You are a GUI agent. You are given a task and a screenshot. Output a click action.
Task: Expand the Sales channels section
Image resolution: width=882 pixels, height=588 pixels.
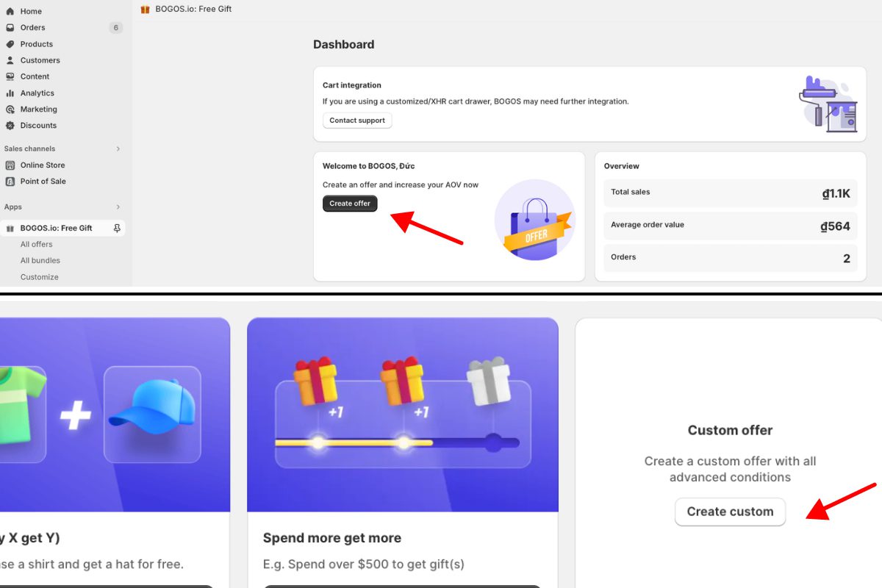(x=118, y=148)
